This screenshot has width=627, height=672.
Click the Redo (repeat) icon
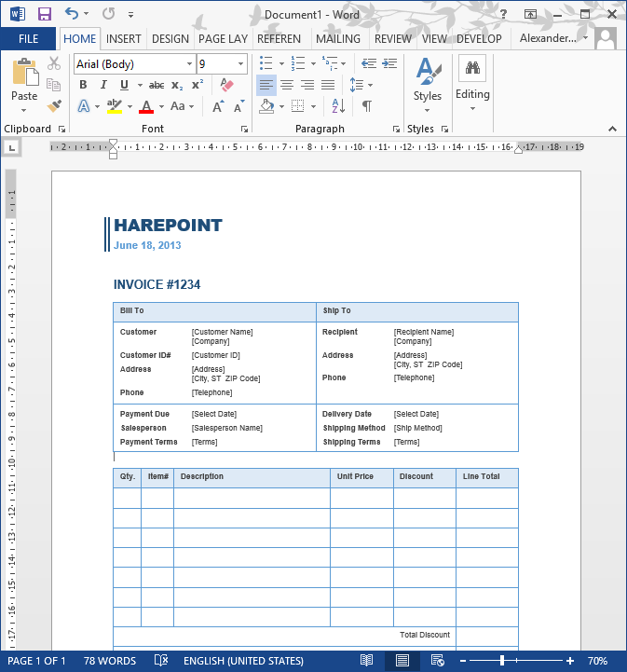(108, 14)
